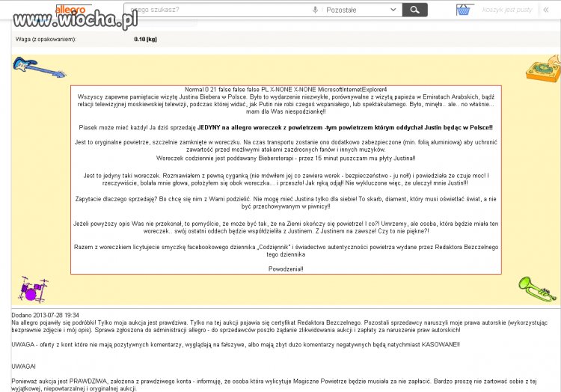Screen dimensions: 561x392
Task: Click the microphone voice search icon
Action: 315,10
